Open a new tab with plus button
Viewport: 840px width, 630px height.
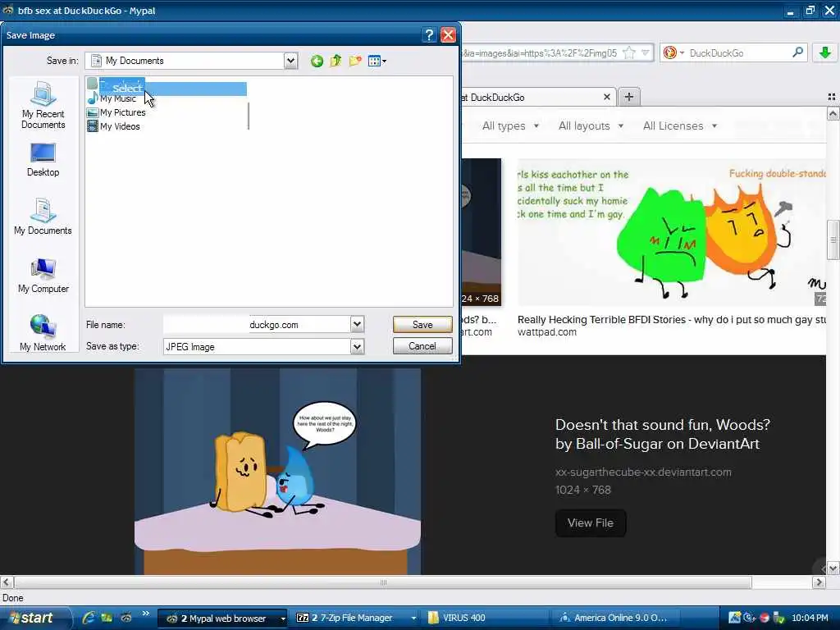[x=629, y=97]
